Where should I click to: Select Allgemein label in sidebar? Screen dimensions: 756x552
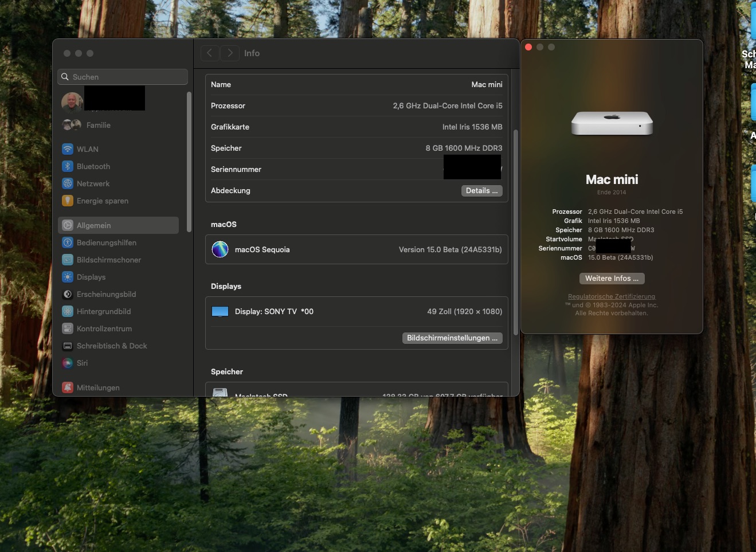click(94, 225)
